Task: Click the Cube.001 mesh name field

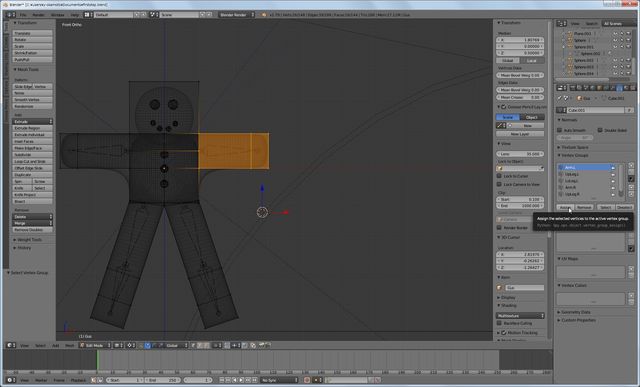Action: 596,110
